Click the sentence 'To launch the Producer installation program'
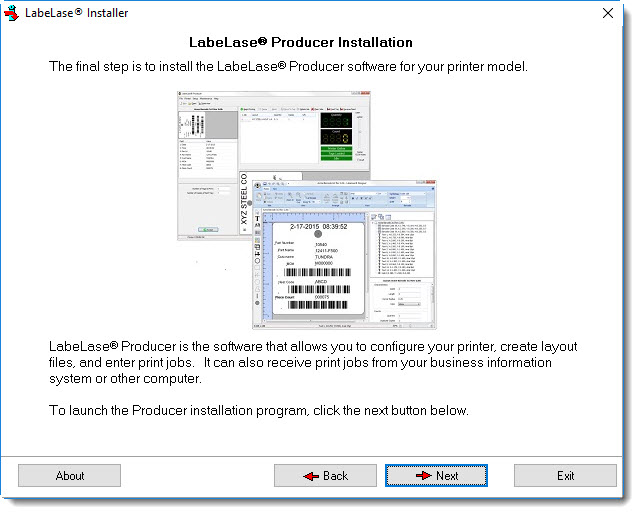 179,410
